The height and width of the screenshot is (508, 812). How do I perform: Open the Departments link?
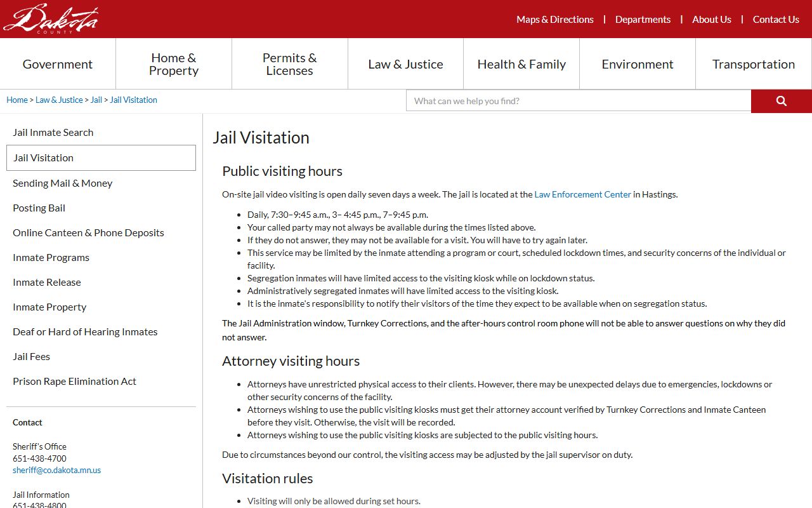pos(643,20)
